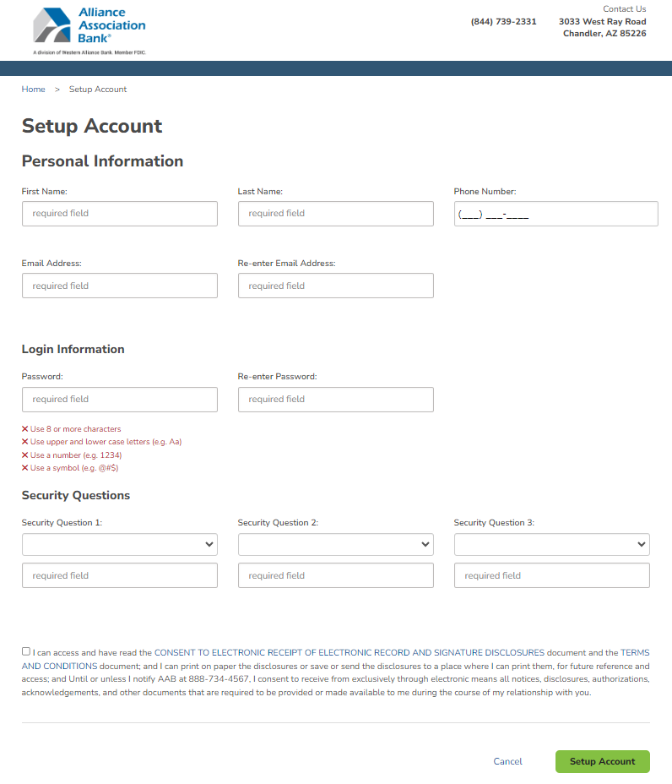This screenshot has height=784, width=672.
Task: Click the Password input field
Action: pyautogui.click(x=119, y=400)
